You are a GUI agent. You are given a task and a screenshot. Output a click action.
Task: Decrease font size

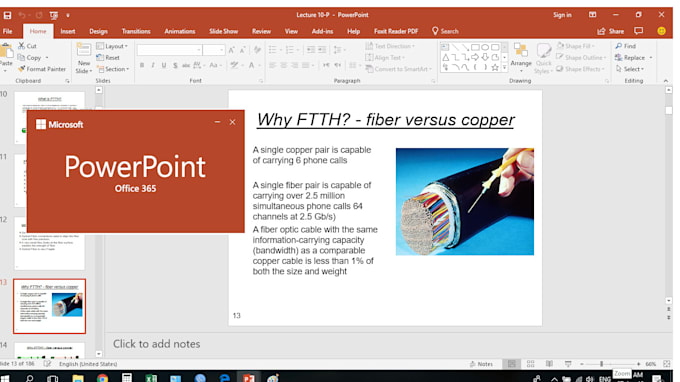[x=242, y=50]
